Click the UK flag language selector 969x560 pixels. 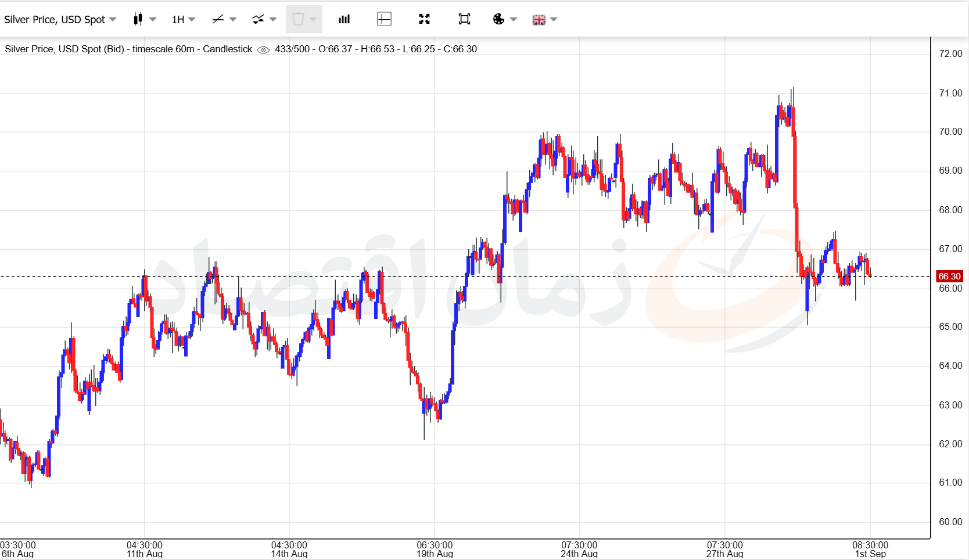click(539, 20)
